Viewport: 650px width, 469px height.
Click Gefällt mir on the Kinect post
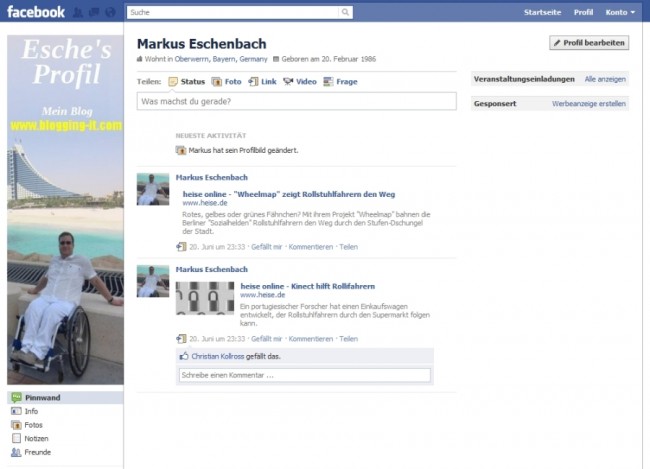point(267,339)
